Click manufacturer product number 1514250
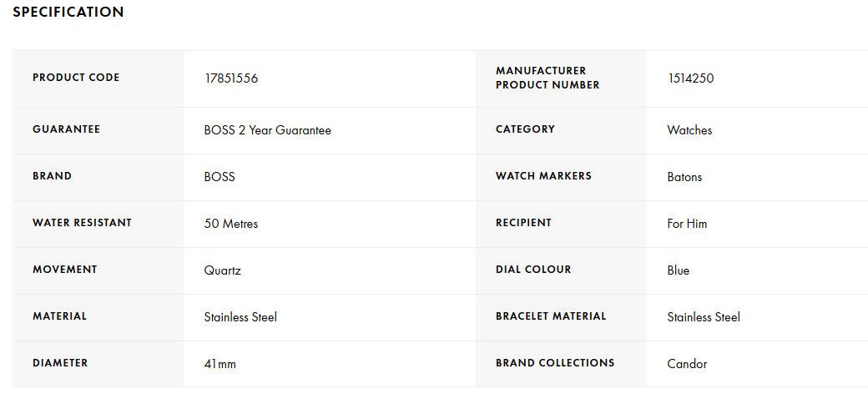868x404 pixels. pyautogui.click(x=690, y=78)
